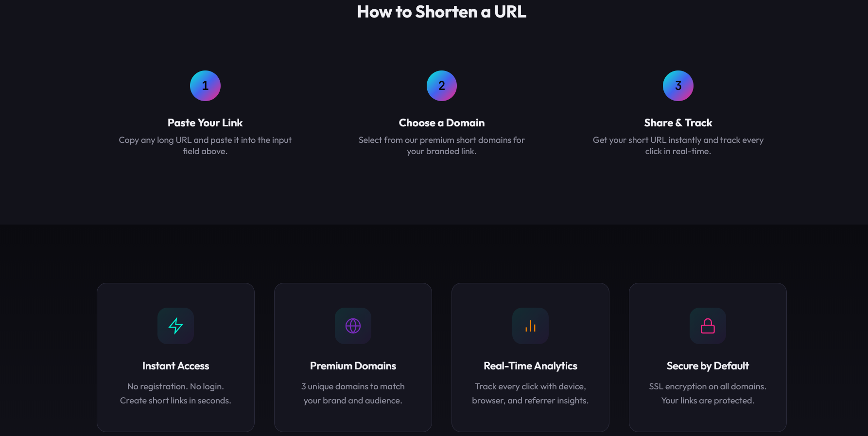Screen dimensions: 868x436
Task: Click '3 unique domains to match' text
Action: coord(353,386)
